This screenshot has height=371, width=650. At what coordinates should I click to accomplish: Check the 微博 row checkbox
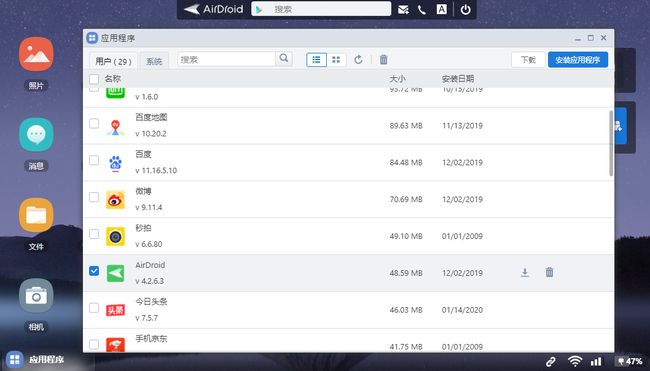(x=94, y=197)
